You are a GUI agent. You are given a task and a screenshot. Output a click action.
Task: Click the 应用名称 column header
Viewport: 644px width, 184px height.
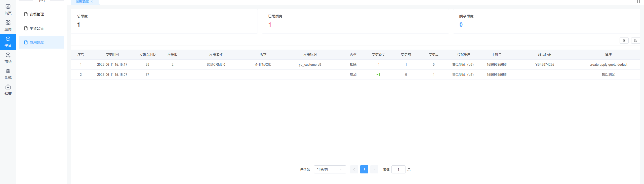tap(216, 54)
